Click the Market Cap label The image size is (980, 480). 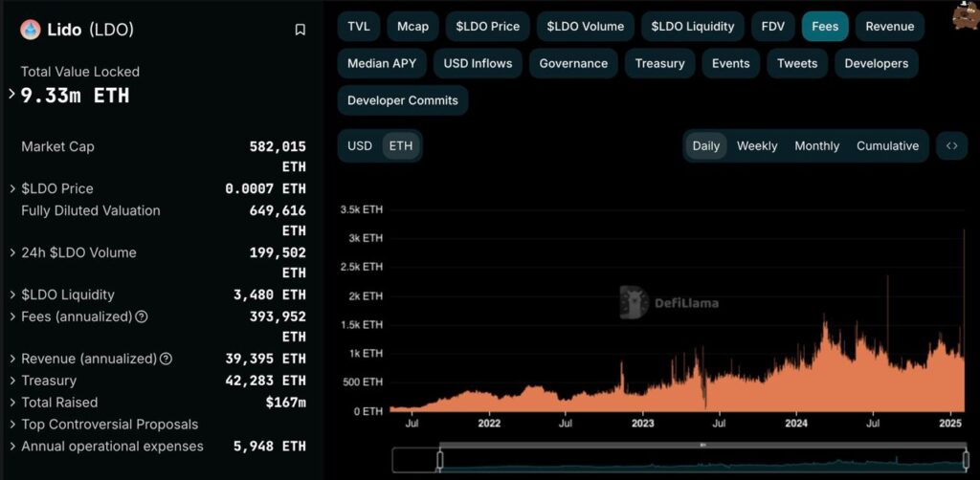pyautogui.click(x=57, y=146)
